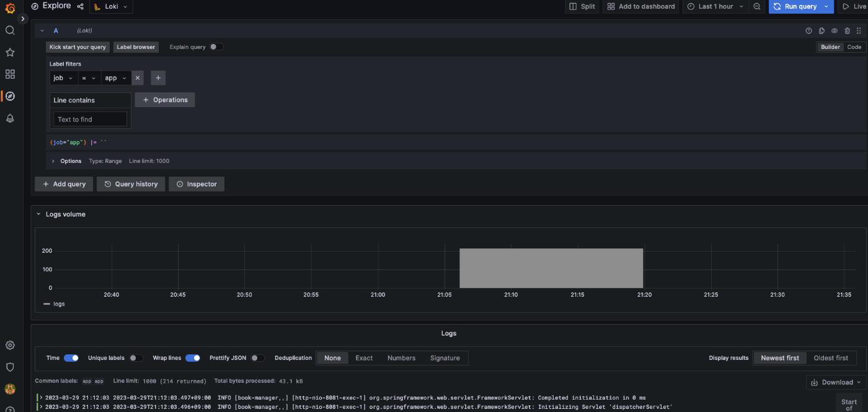This screenshot has width=868, height=412.
Task: Open the Explore compass icon in sidebar
Action: pos(10,96)
